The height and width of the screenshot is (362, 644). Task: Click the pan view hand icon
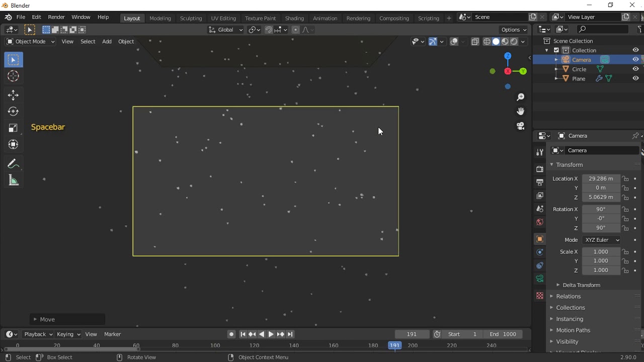(x=521, y=111)
